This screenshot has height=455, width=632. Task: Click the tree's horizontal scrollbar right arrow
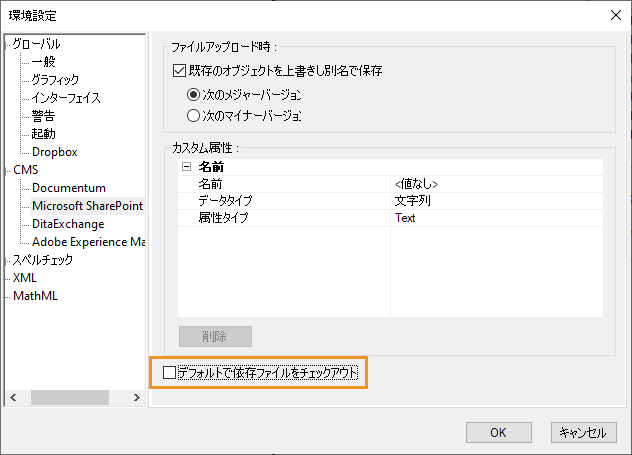coord(137,398)
